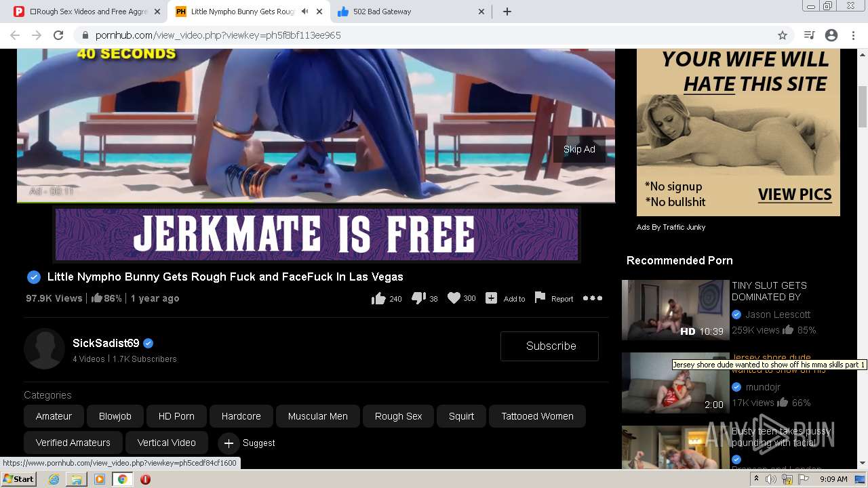Select the Verified Amateurs category tag

coord(73,443)
